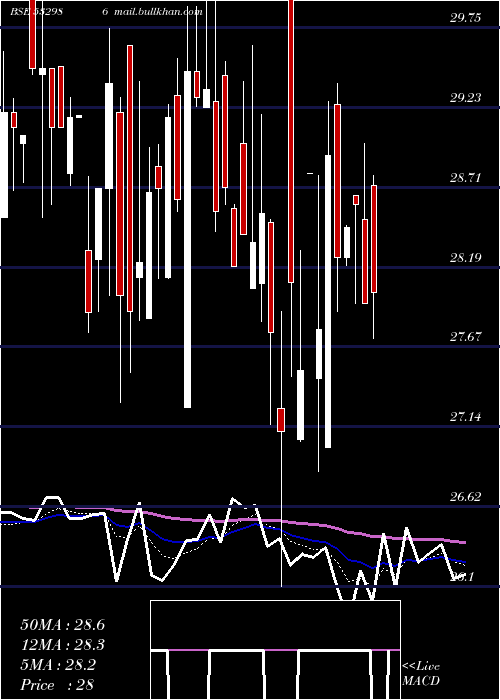Click the 29.23 price axis label
500x700 pixels.
pos(466,98)
